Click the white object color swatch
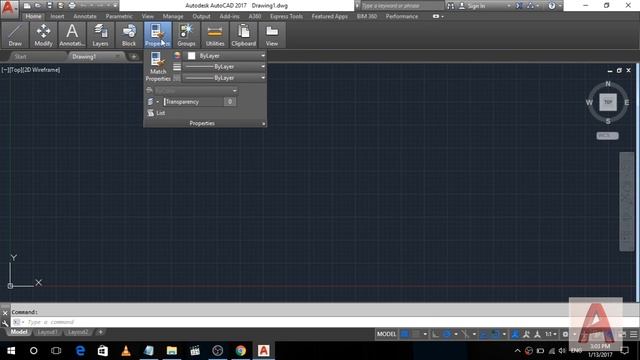The image size is (640, 360). (x=191, y=56)
